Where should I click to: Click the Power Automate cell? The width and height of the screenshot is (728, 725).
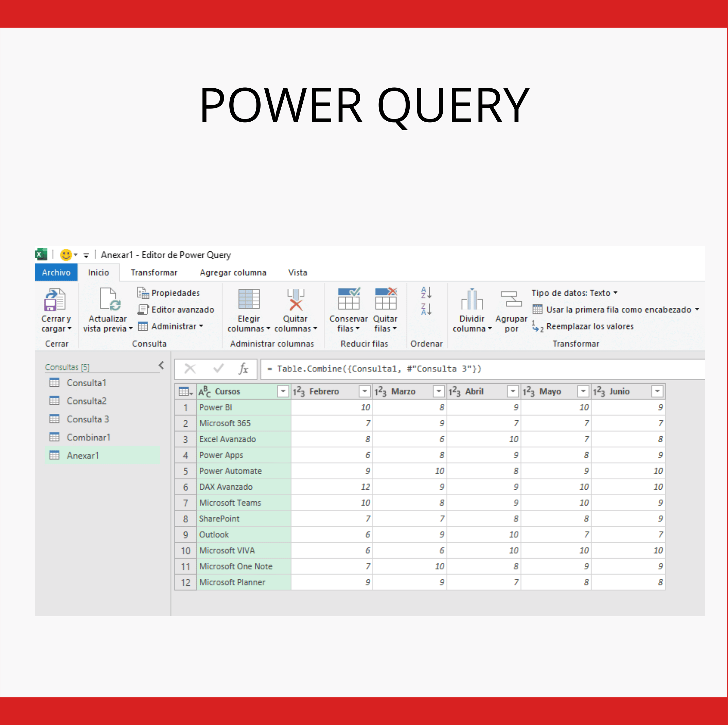pyautogui.click(x=244, y=471)
